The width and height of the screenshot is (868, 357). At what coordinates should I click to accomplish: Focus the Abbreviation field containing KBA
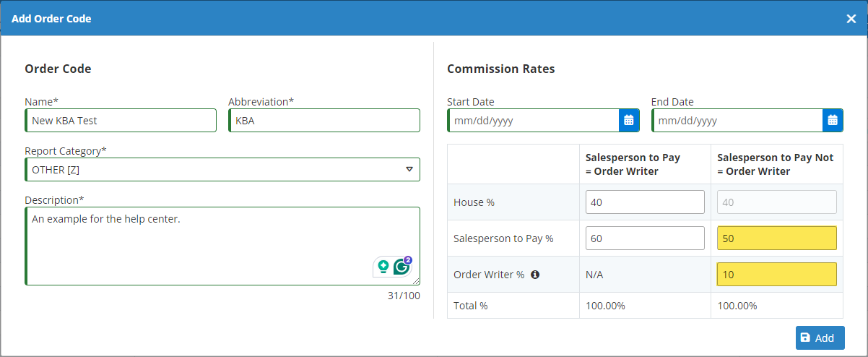(x=324, y=121)
